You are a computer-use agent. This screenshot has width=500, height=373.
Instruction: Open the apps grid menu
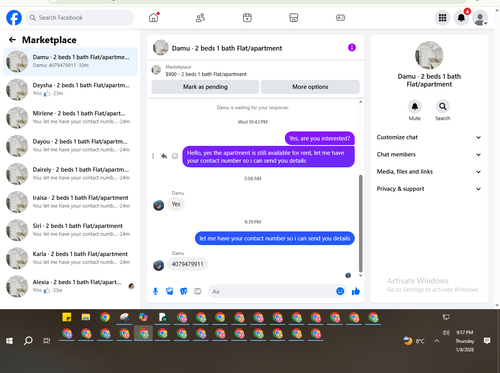pos(442,18)
